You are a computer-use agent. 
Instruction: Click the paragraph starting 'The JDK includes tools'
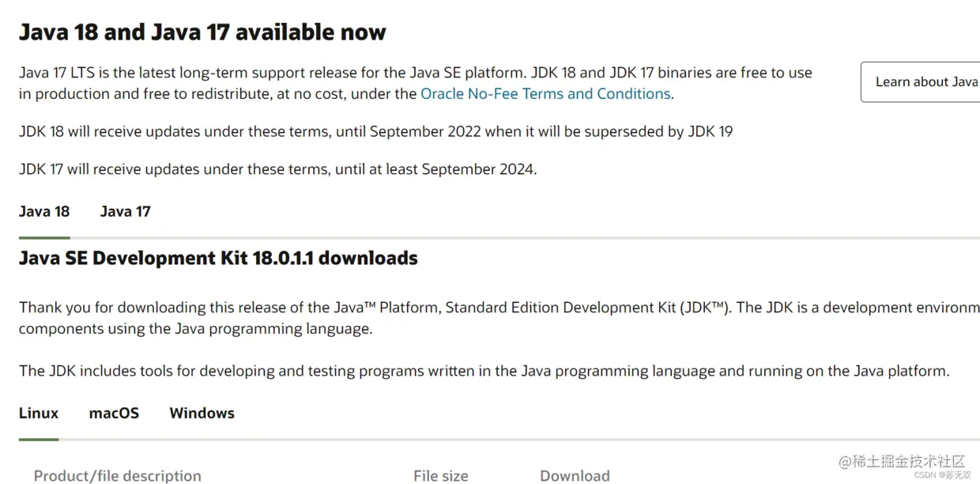coord(484,370)
